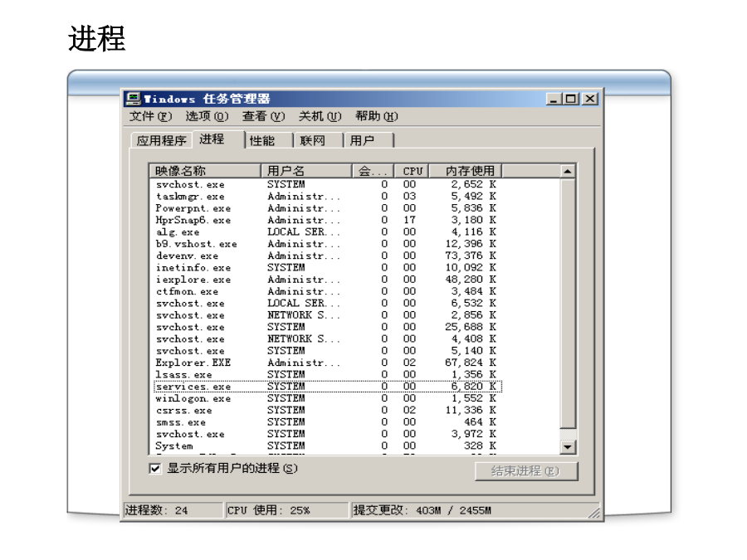The width and height of the screenshot is (747, 560).
Task: Sort by the 用户名 column header
Action: [306, 171]
